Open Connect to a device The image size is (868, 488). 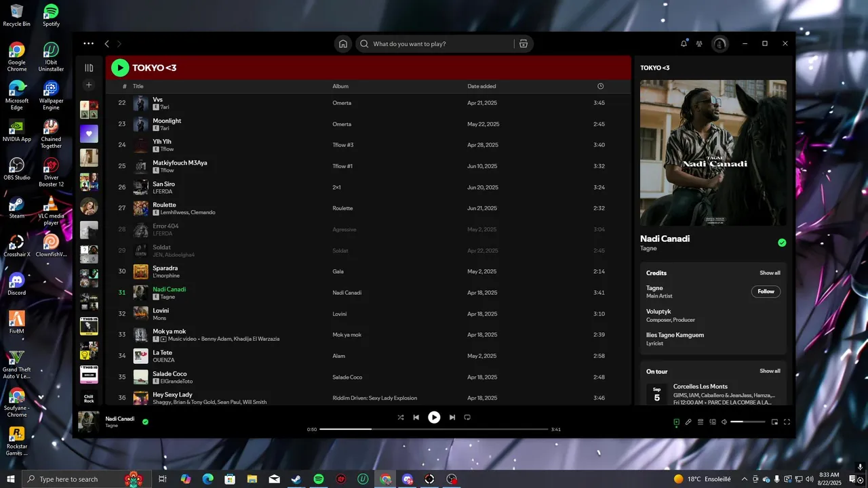(713, 422)
